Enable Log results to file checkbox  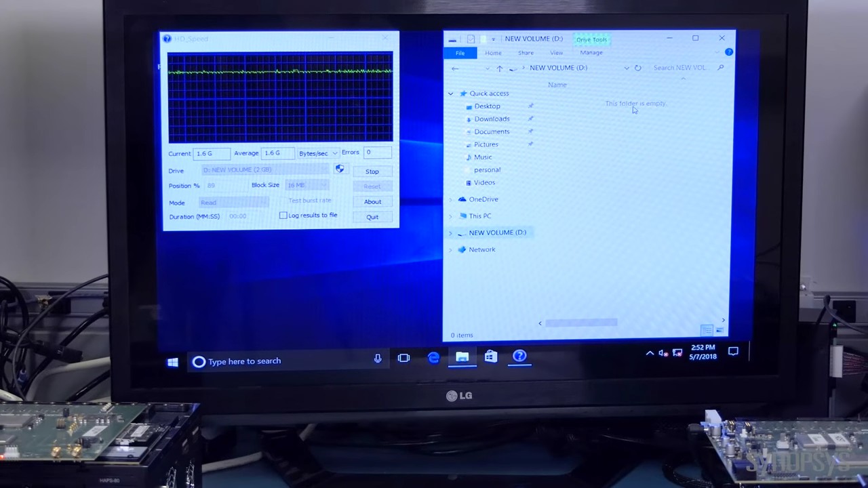[x=283, y=215]
